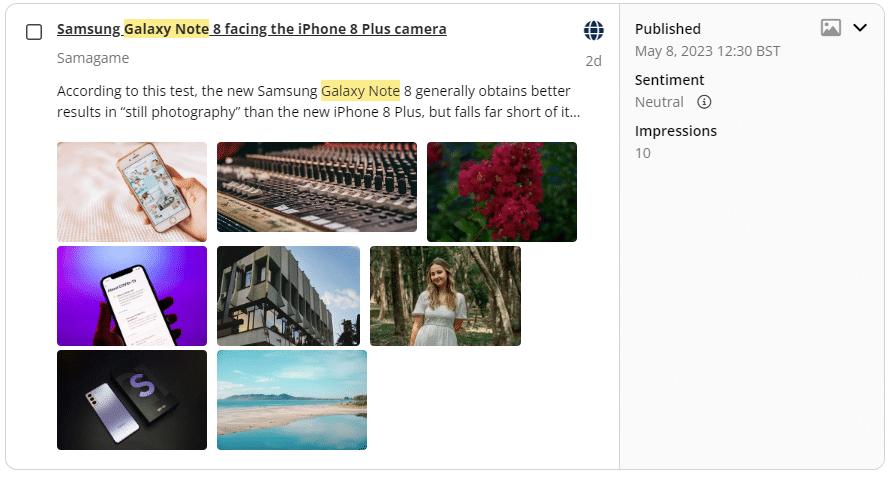
Task: Click the Neutral sentiment value
Action: pyautogui.click(x=659, y=102)
